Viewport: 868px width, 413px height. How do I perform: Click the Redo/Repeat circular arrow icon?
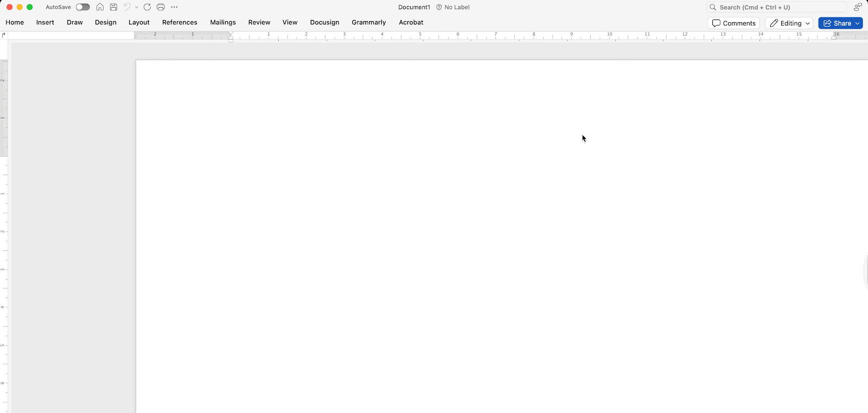pyautogui.click(x=147, y=7)
